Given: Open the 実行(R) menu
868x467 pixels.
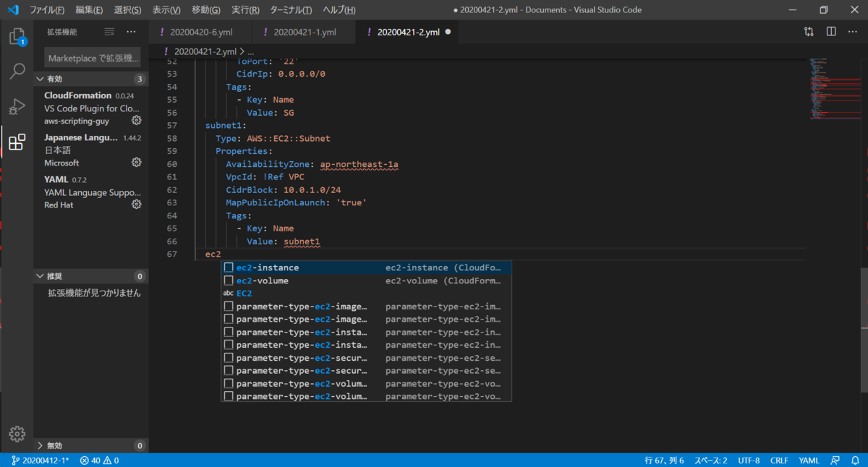Looking at the screenshot, I should pyautogui.click(x=246, y=10).
